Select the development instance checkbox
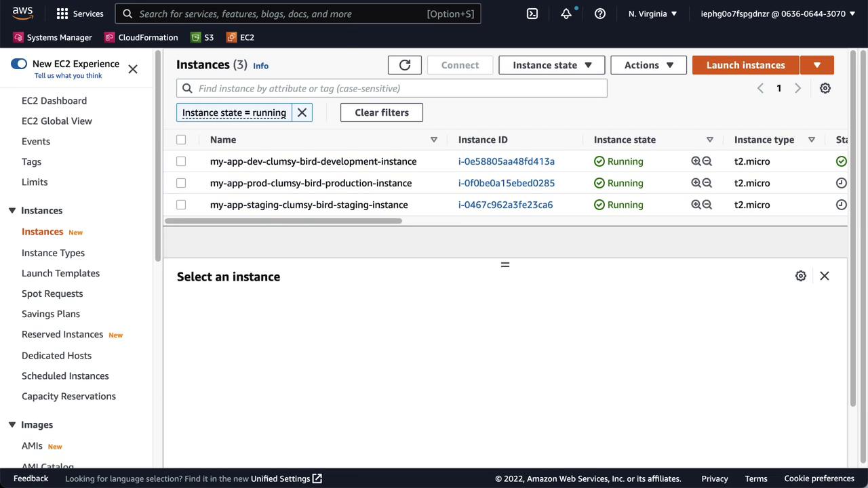This screenshot has width=868, height=488. click(181, 161)
